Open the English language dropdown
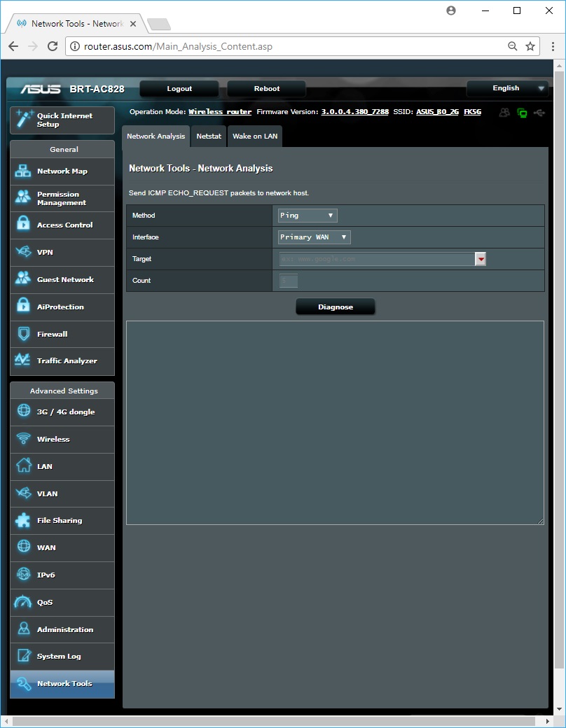This screenshot has width=566, height=728. click(507, 88)
